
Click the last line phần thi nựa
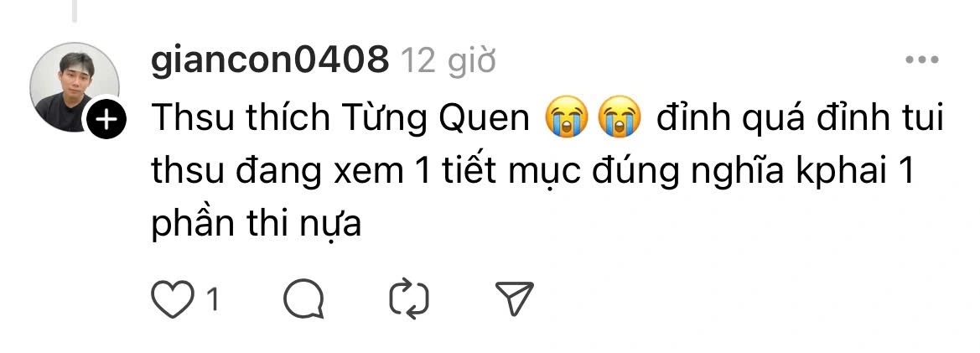[257, 224]
